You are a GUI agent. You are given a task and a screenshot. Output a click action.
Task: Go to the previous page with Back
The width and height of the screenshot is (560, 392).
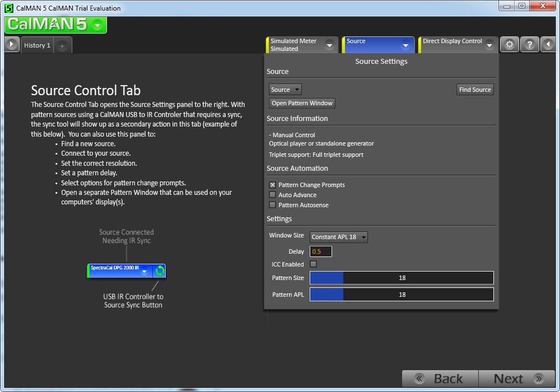(440, 379)
